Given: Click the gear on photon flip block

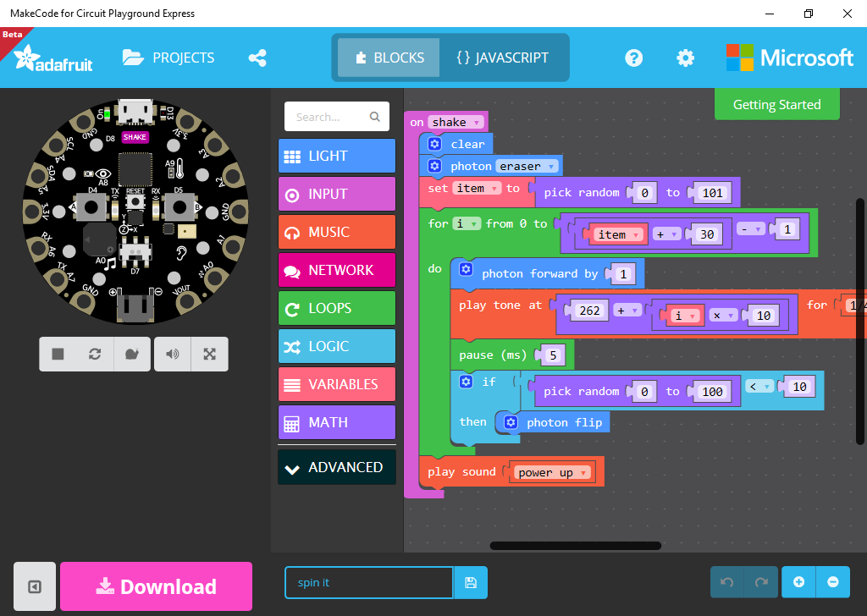Looking at the screenshot, I should click(x=511, y=422).
